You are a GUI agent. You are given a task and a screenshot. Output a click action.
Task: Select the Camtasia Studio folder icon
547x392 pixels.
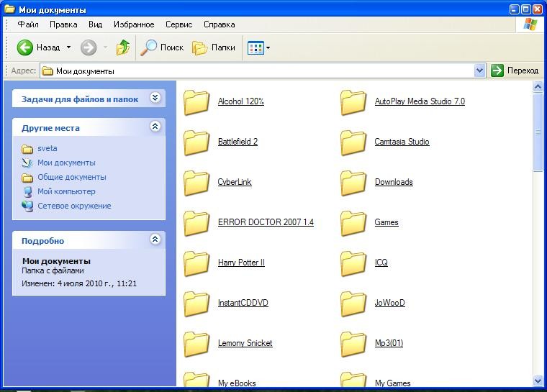pyautogui.click(x=353, y=142)
